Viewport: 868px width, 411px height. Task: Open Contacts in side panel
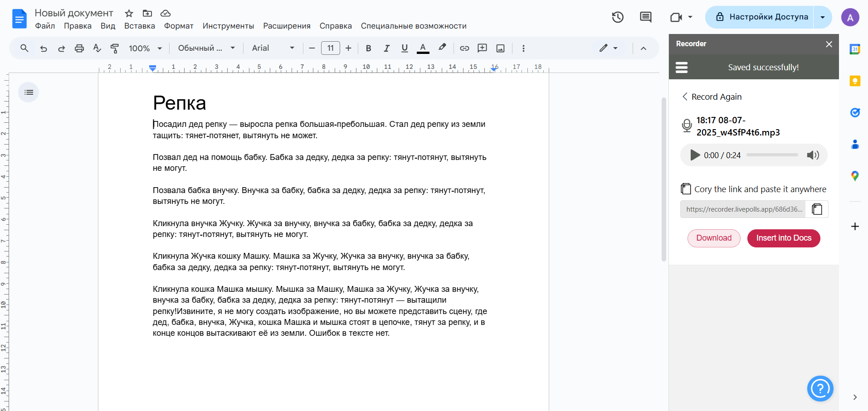point(855,144)
